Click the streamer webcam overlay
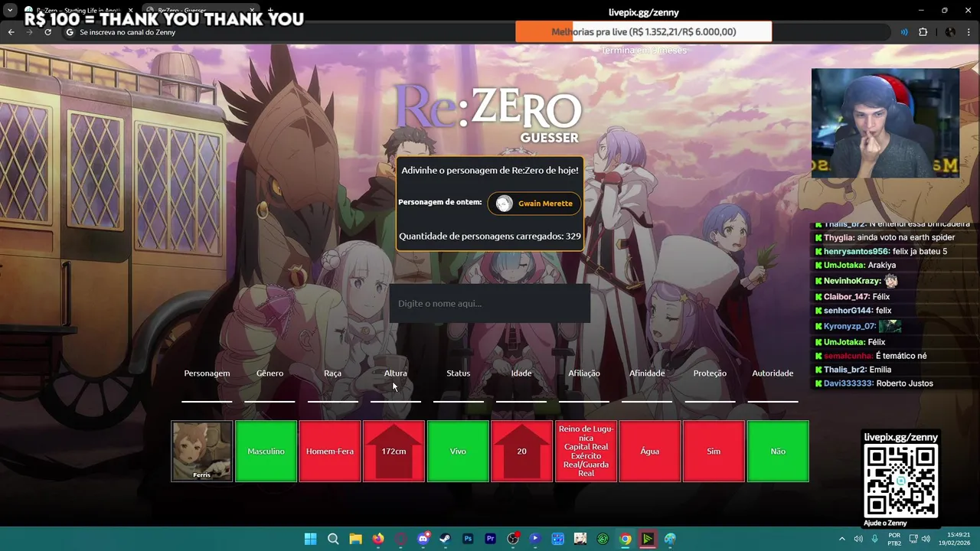 885,123
